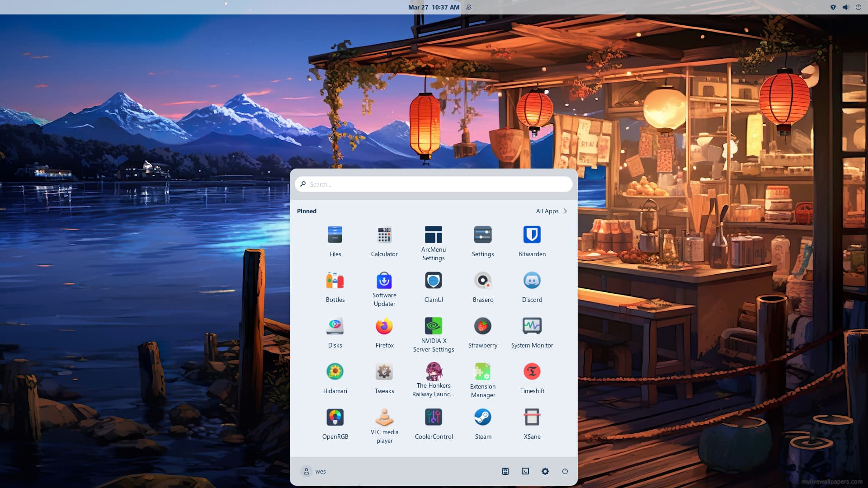Open ClamUI antivirus
Screen dimensions: 868x488
[x=433, y=287]
